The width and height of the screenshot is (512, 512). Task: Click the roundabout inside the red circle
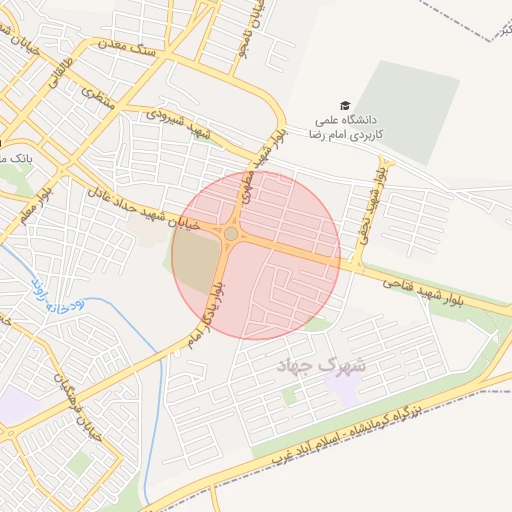(231, 234)
